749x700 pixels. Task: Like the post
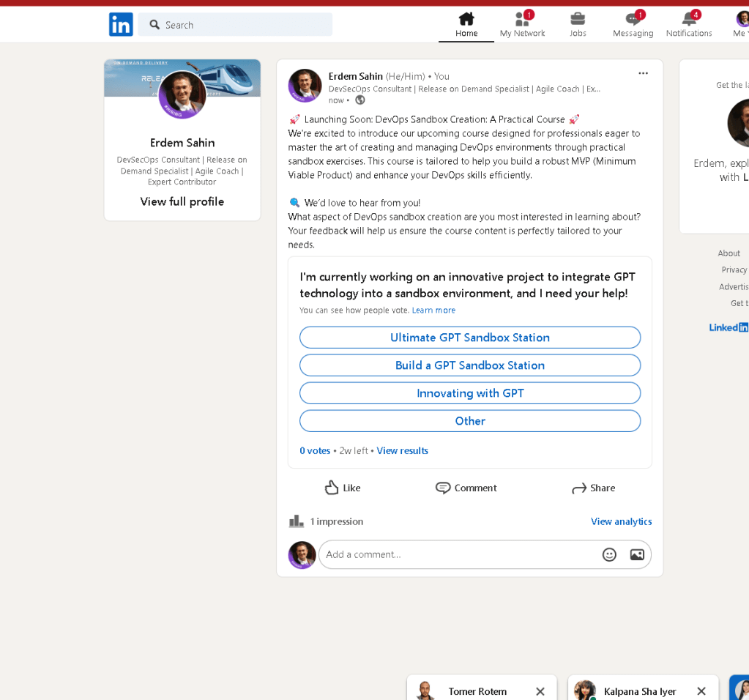pyautogui.click(x=343, y=488)
